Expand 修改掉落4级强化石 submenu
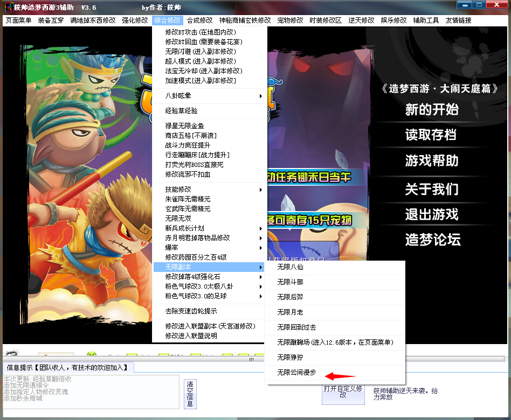The width and height of the screenshot is (511, 420). click(209, 277)
